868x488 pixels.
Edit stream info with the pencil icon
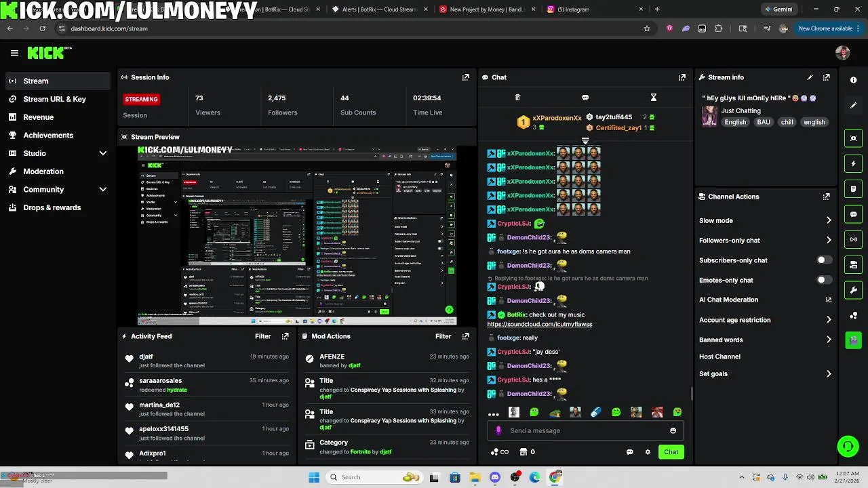(810, 77)
